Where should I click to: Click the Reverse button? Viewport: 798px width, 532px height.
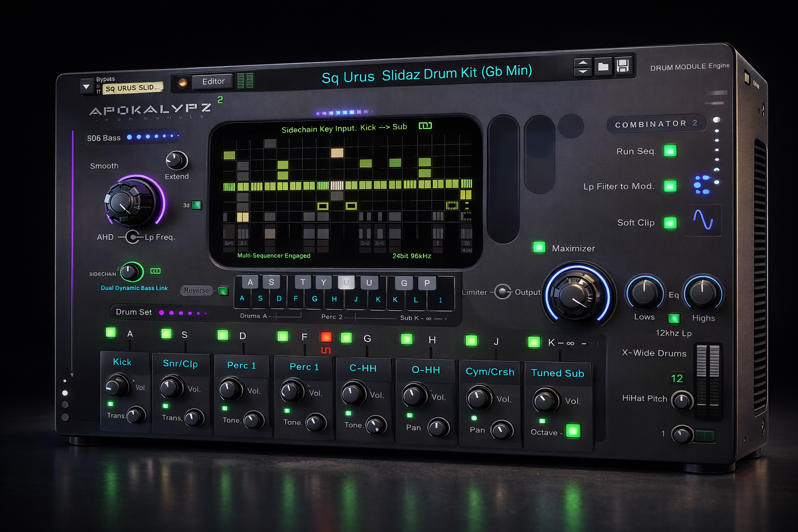pyautogui.click(x=196, y=290)
